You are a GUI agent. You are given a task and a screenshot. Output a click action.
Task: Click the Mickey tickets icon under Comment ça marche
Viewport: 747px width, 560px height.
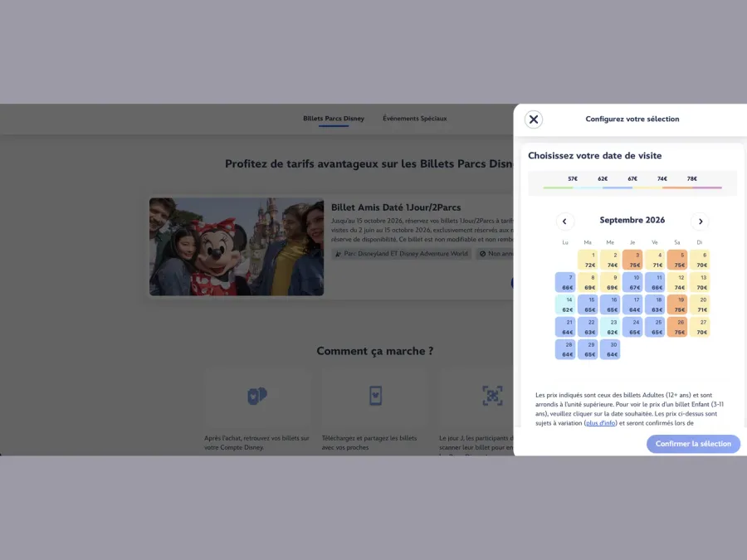click(x=257, y=396)
